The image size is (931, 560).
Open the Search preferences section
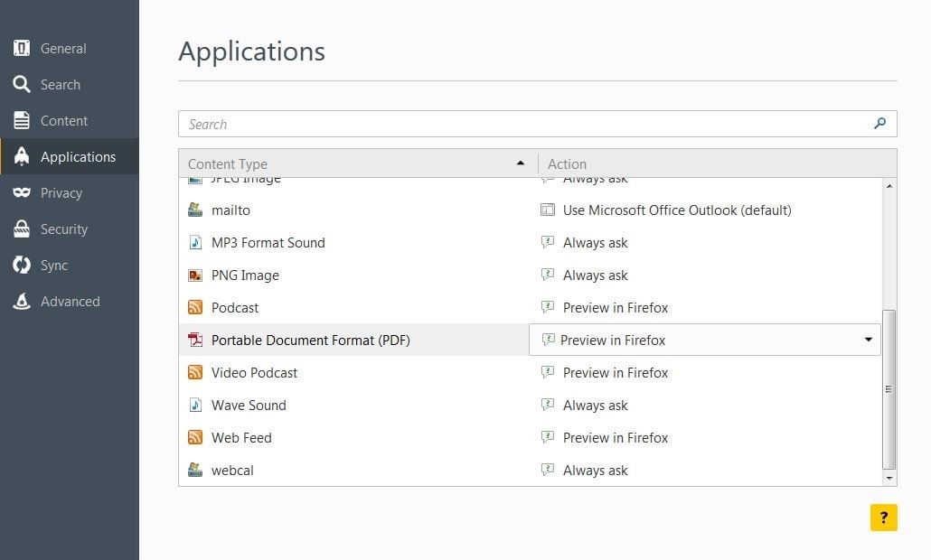pos(70,84)
